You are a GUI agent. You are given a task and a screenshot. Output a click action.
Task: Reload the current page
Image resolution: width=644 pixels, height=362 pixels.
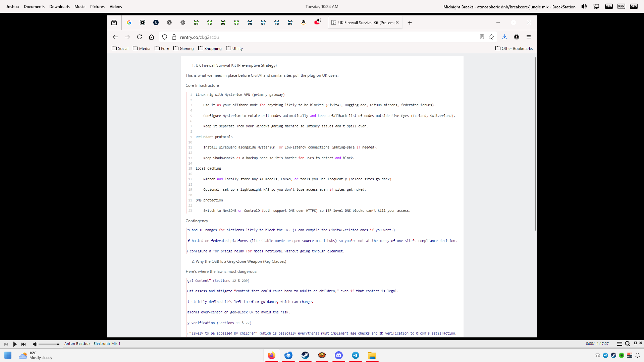click(x=140, y=37)
